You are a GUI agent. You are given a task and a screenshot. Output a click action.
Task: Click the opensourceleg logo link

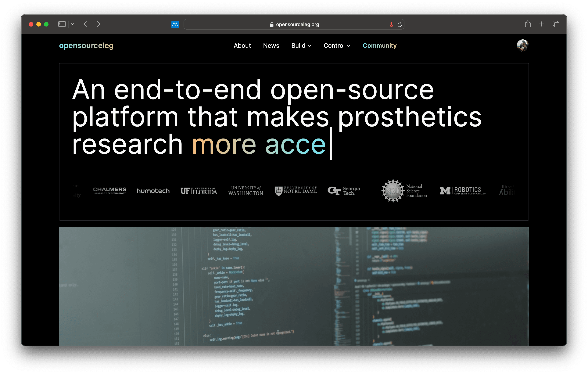coord(86,45)
